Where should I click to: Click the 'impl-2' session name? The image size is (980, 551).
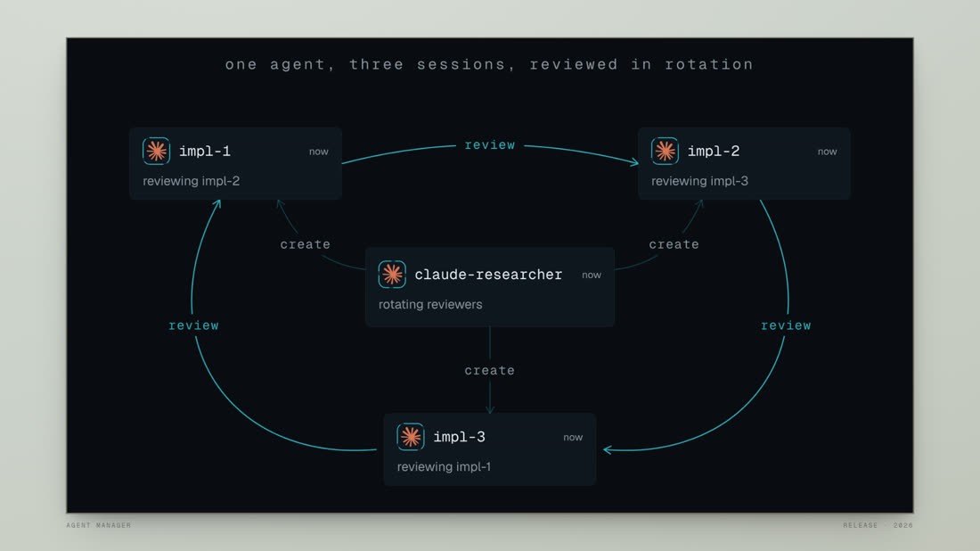714,152
